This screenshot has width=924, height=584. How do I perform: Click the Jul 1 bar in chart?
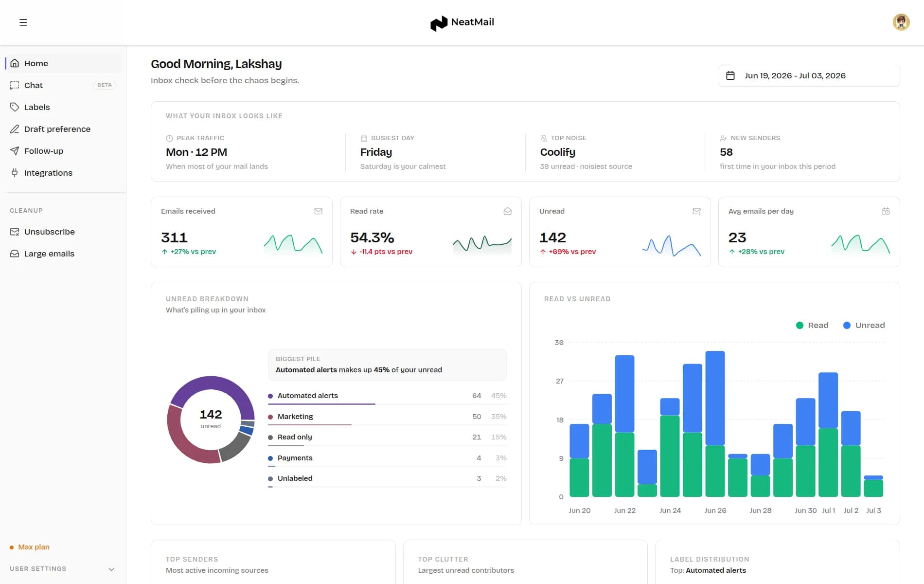[828, 435]
